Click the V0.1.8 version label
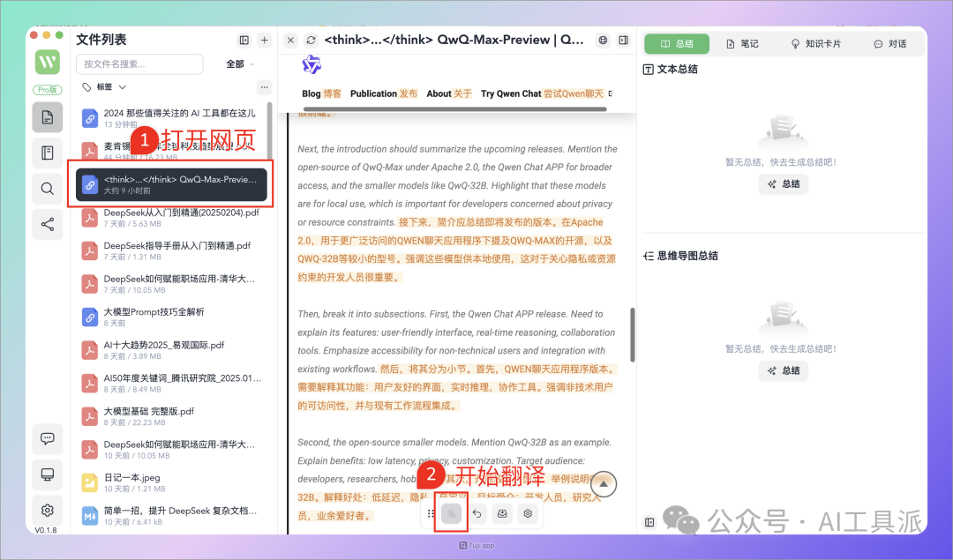Viewport: 953px width, 560px height. tap(46, 530)
